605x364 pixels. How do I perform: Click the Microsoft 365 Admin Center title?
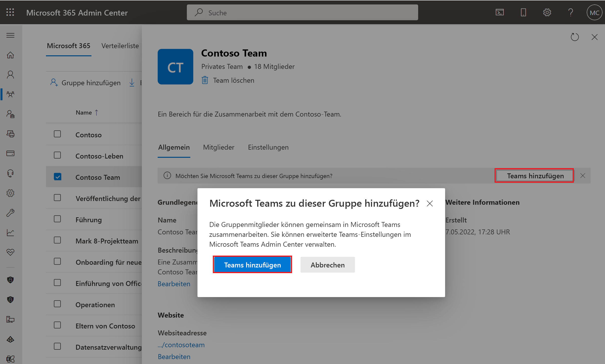77,13
